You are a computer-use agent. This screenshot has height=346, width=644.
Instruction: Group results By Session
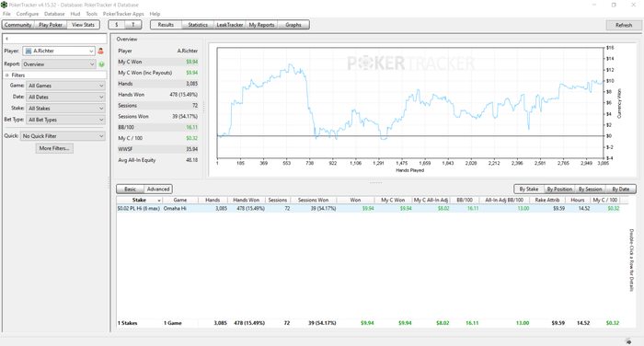[591, 189]
